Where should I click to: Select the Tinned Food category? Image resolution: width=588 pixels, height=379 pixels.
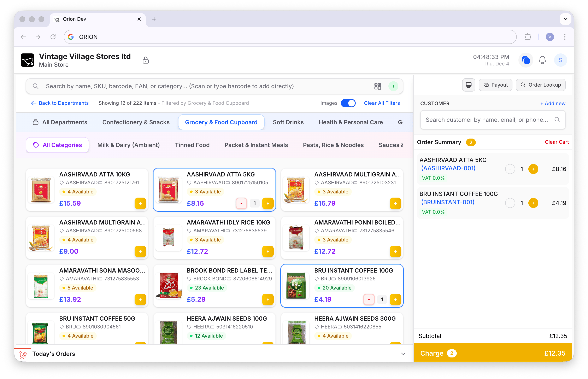click(192, 145)
